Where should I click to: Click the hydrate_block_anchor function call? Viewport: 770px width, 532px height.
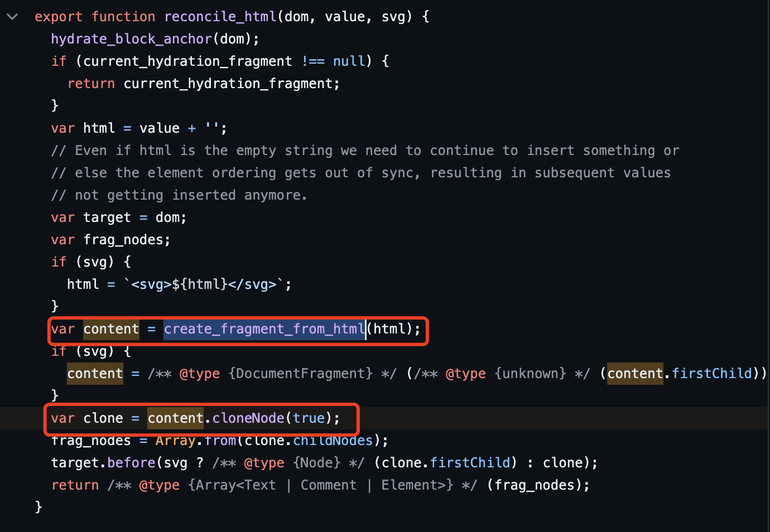tap(131, 39)
